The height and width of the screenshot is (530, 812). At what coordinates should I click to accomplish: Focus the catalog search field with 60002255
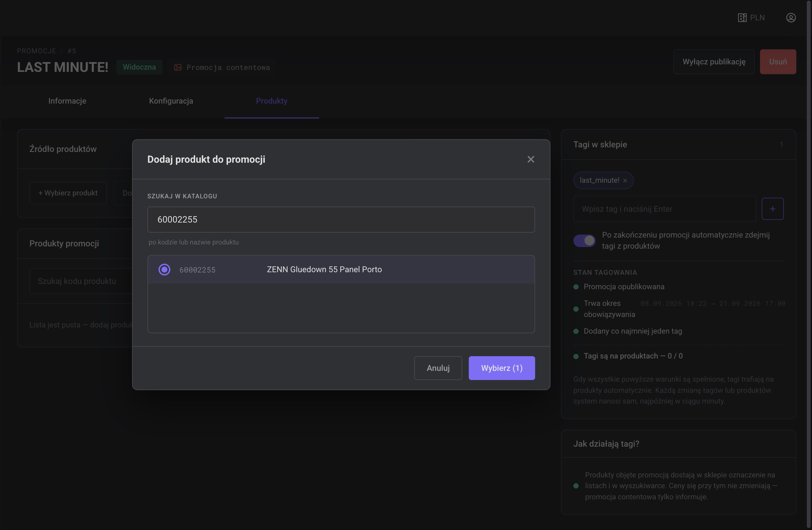341,220
